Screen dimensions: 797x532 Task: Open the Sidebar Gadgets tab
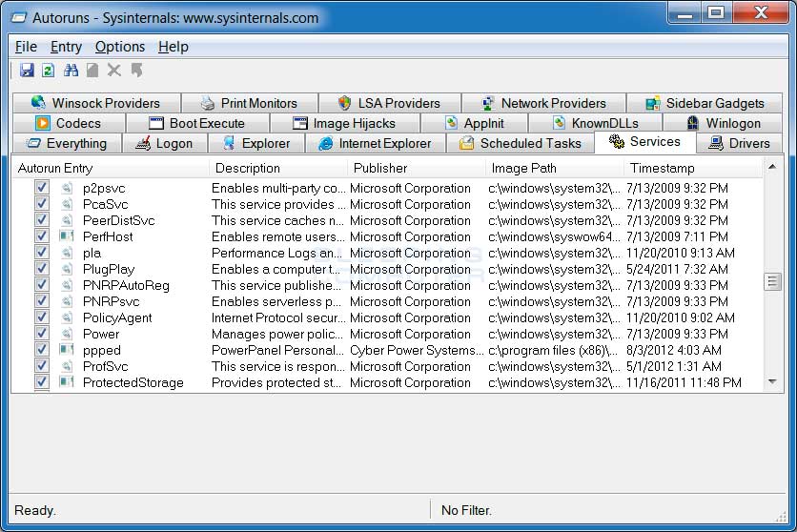705,103
